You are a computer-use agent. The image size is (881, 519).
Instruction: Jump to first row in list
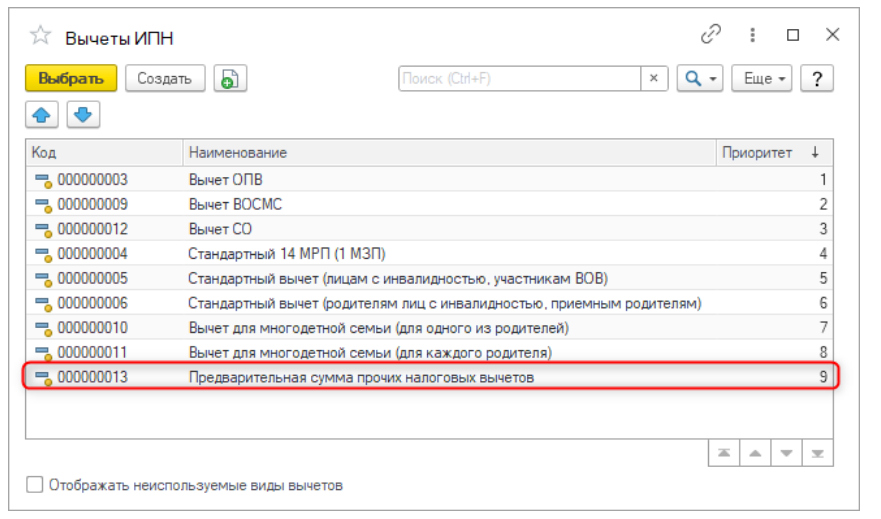(723, 453)
